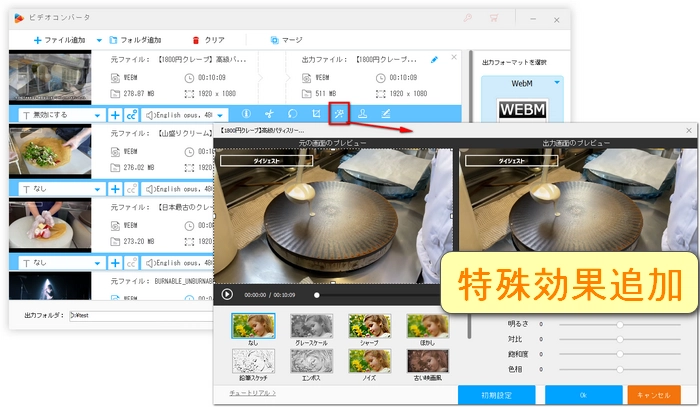700x407 pixels.
Task: Click the output folder path field
Action: tap(141, 316)
